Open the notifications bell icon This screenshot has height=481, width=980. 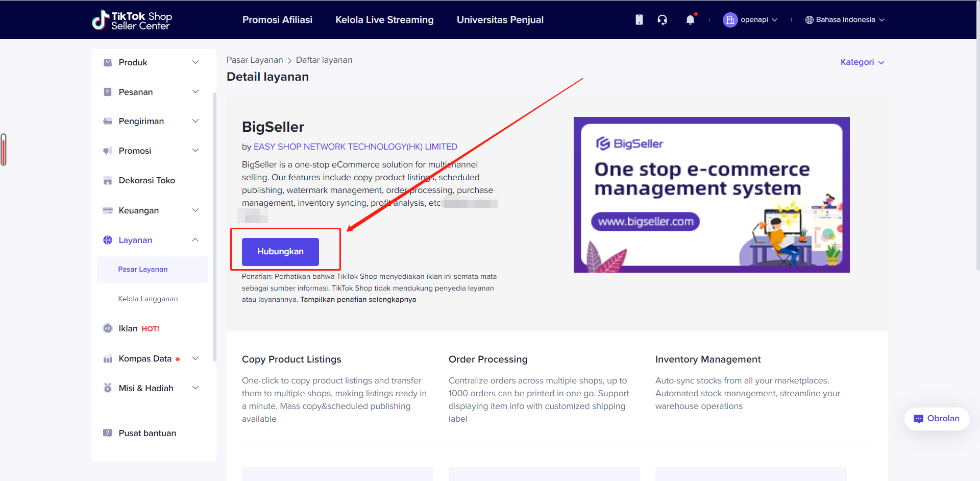click(690, 20)
